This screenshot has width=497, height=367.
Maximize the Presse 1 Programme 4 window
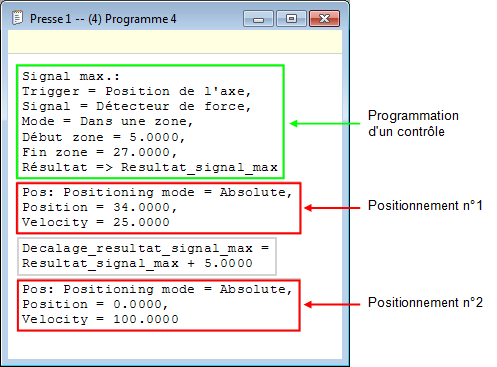[291, 18]
